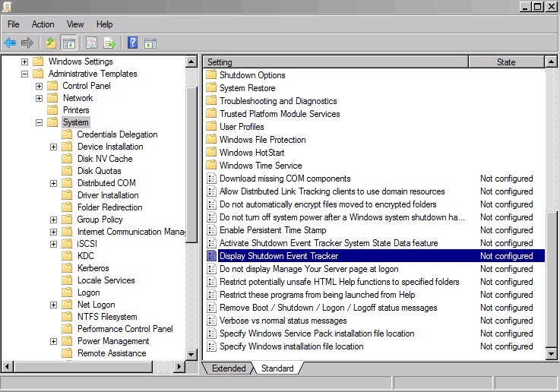This screenshot has width=560, height=392.
Task: Select Credentials Delegation in the tree
Action: point(117,134)
